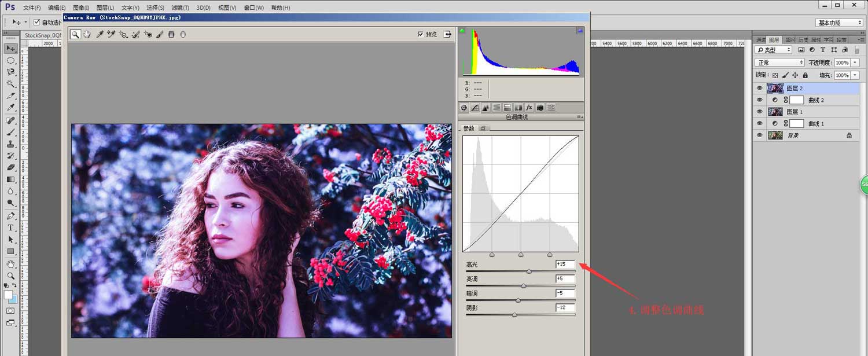868x356 pixels.
Task: Click the lock all layers icon
Action: pos(806,75)
